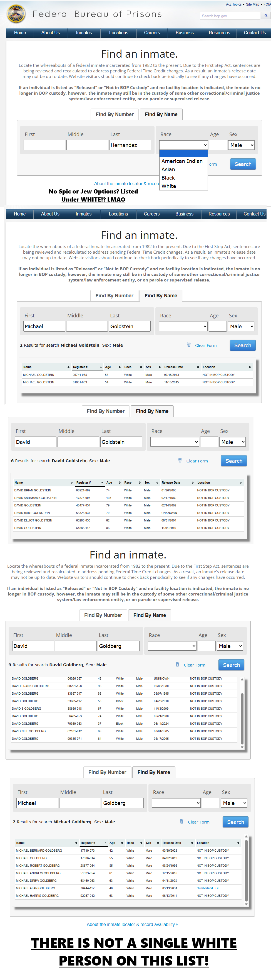Open Sex dropdown in David Goldstein search form
Screen dimensions: 271x980
pos(232,442)
